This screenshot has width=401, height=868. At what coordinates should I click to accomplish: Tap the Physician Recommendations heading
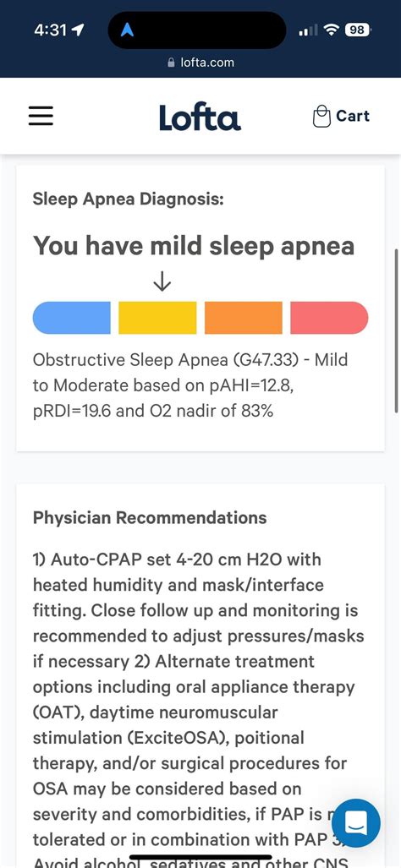pyautogui.click(x=150, y=517)
